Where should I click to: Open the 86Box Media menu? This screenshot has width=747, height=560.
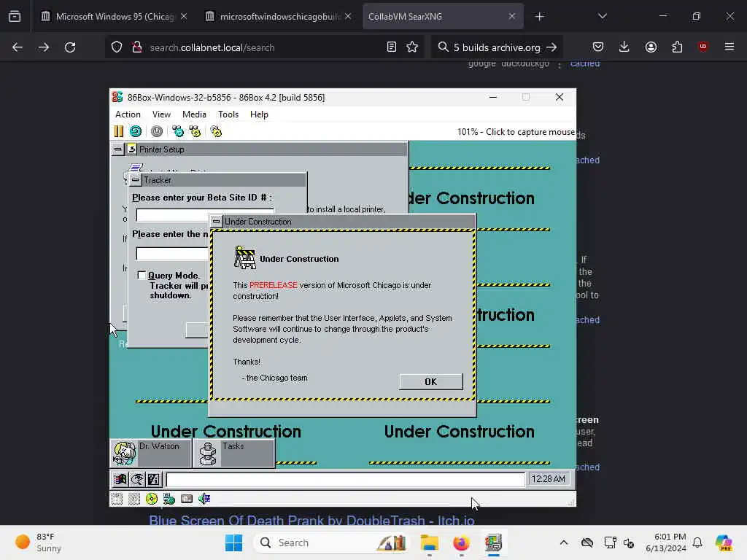pyautogui.click(x=194, y=114)
